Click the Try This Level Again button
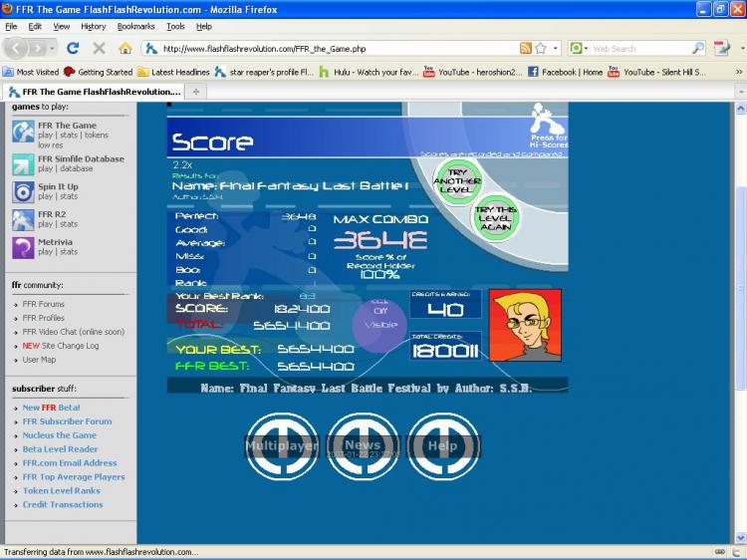747x560 pixels. tap(495, 218)
